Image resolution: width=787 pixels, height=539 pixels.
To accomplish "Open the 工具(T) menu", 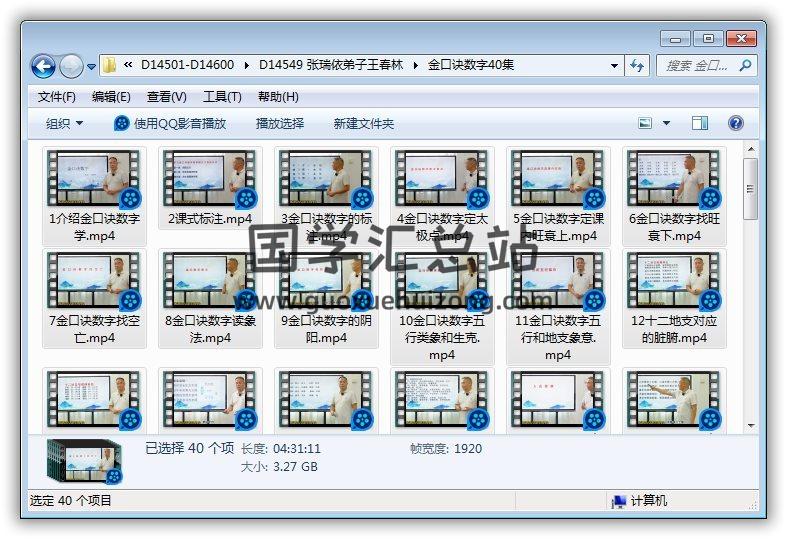I will click(222, 97).
